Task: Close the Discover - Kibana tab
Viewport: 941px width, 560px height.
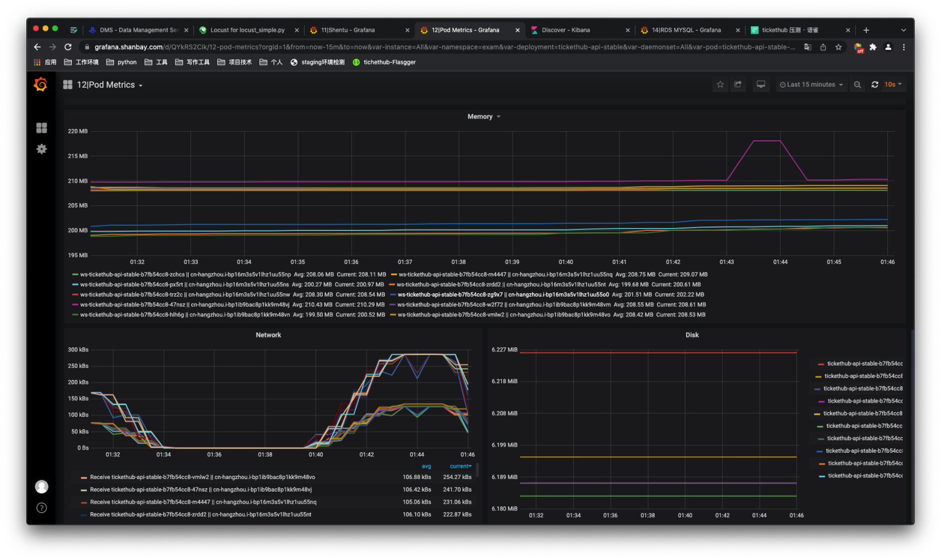Action: pos(627,30)
